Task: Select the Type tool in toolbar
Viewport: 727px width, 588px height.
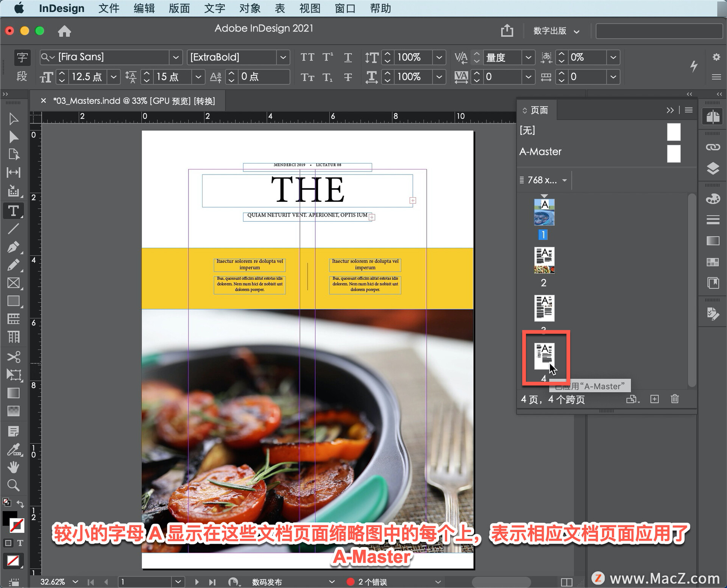Action: (13, 211)
